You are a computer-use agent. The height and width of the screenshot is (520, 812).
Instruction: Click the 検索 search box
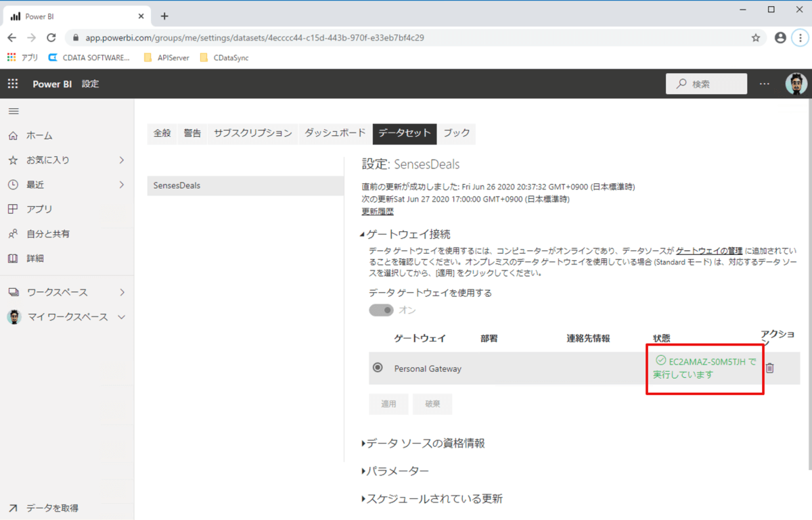706,84
